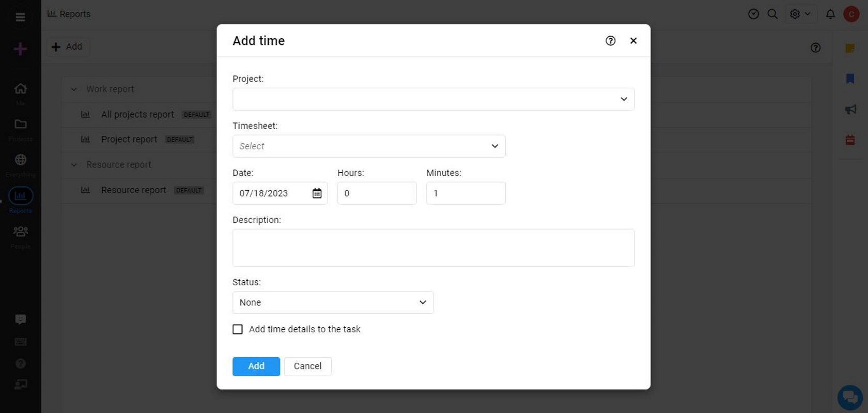Screen dimensions: 868x413
Task: Click the search magnifier in header
Action: (x=772, y=14)
